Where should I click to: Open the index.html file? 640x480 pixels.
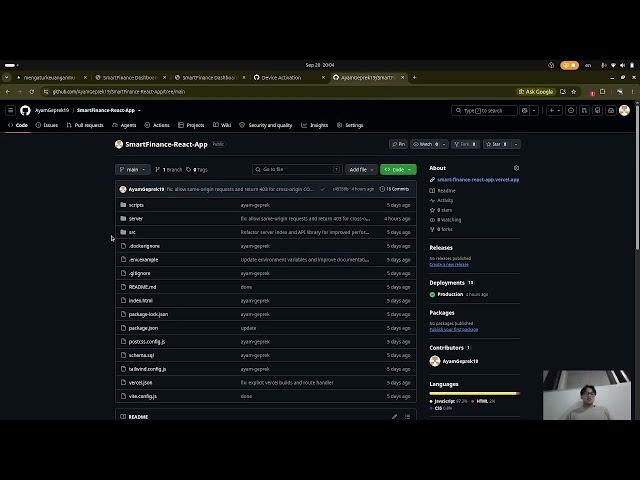[140, 300]
